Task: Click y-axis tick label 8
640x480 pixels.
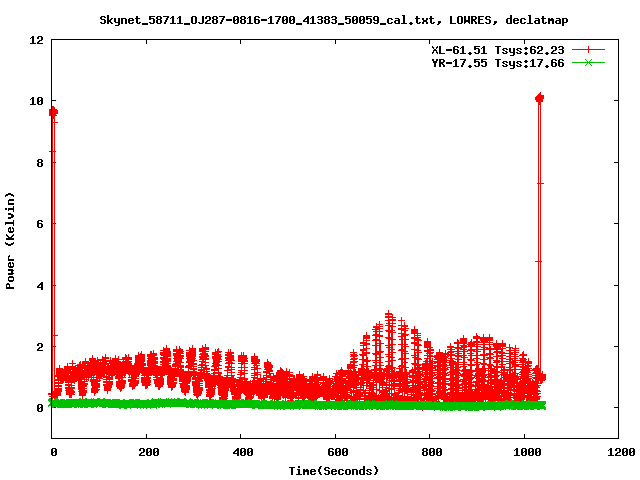Action: coord(40,163)
